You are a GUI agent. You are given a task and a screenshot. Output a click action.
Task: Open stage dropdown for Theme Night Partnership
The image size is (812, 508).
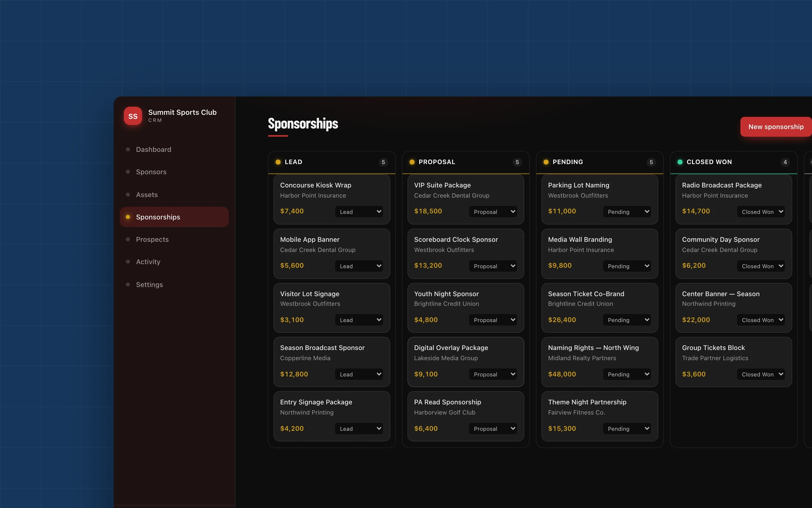627,429
